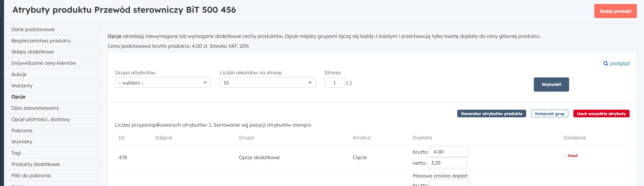Select Produkty dodatkowe in sidebar

click(35, 164)
